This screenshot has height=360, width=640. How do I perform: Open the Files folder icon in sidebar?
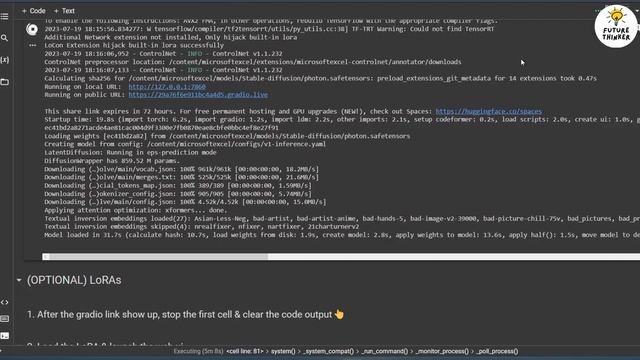[4, 82]
